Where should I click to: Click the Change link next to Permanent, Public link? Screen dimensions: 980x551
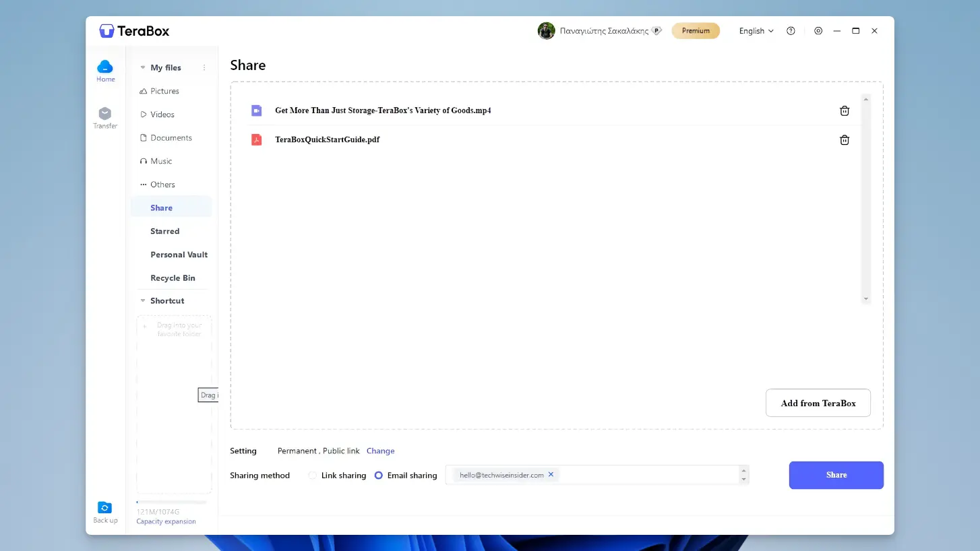(x=380, y=451)
